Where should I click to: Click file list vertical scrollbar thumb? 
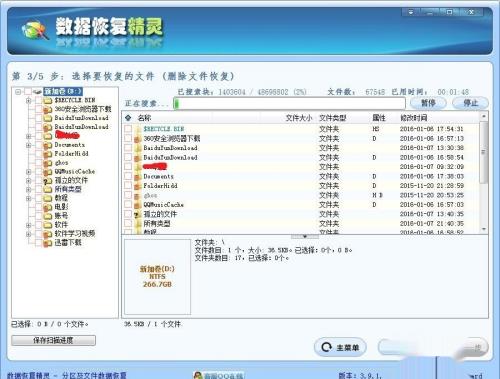(483, 152)
